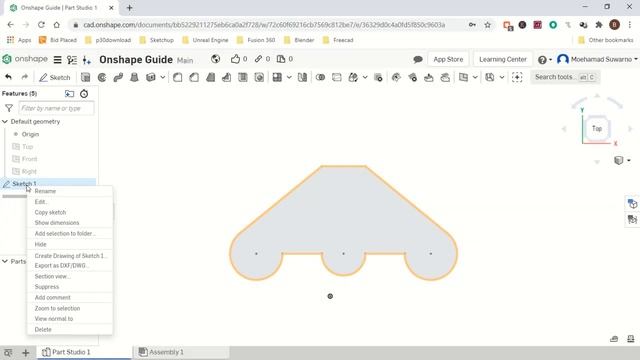This screenshot has width=640, height=360.
Task: Click the links count icon
Action: 258,59
